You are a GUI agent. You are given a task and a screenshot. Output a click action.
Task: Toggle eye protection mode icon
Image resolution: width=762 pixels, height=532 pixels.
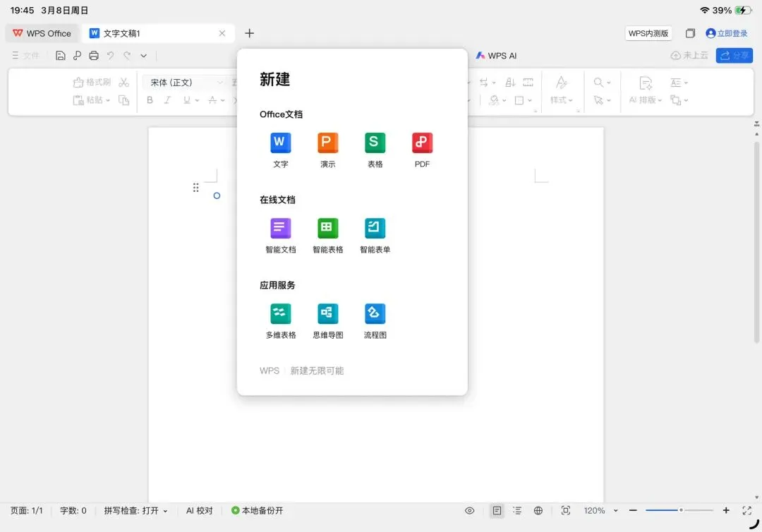[469, 510]
